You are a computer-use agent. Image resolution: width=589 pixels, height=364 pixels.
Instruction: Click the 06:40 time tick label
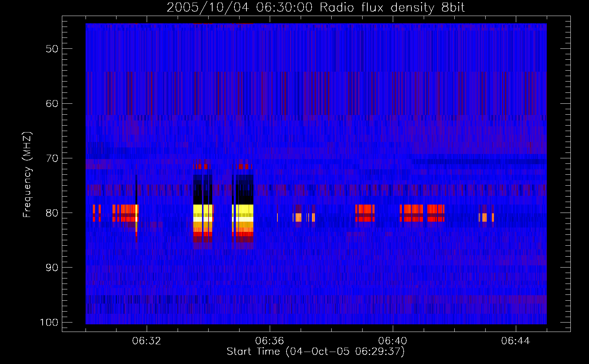[393, 341]
